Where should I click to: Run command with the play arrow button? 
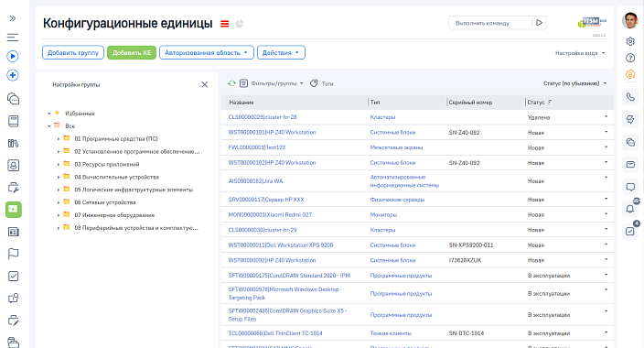click(540, 23)
